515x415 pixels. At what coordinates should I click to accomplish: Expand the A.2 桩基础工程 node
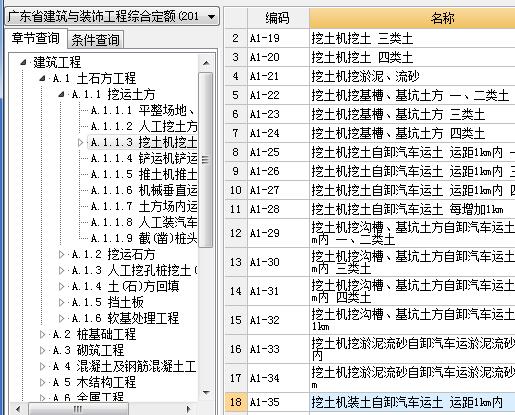42,334
